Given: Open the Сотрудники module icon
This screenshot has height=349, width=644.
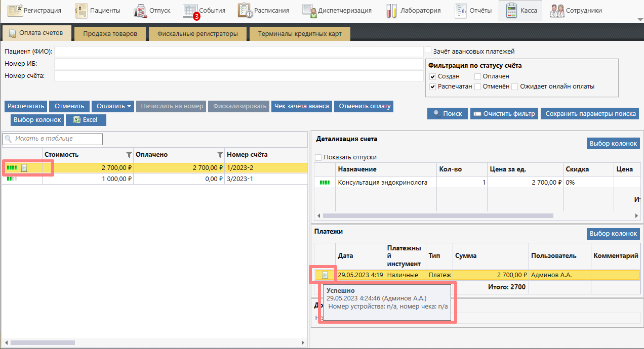Looking at the screenshot, I should coord(557,11).
